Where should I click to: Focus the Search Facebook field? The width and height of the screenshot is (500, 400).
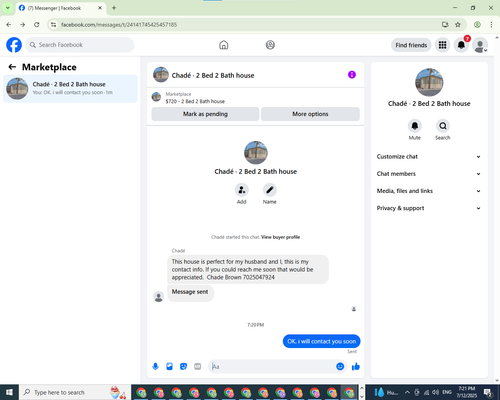click(x=80, y=45)
